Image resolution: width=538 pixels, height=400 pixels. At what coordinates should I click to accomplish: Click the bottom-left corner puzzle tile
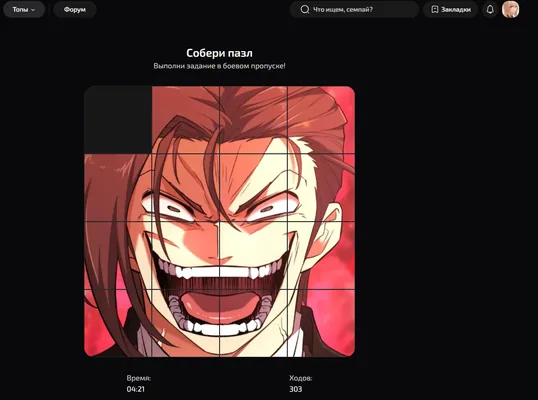[118, 322]
